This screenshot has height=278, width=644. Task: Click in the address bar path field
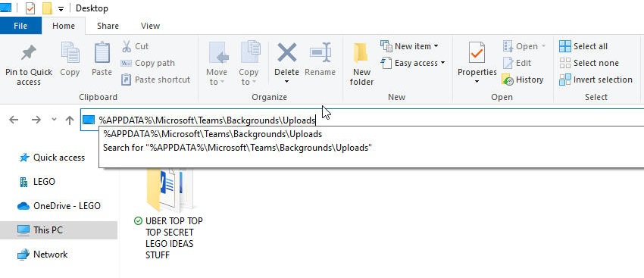pyautogui.click(x=362, y=120)
